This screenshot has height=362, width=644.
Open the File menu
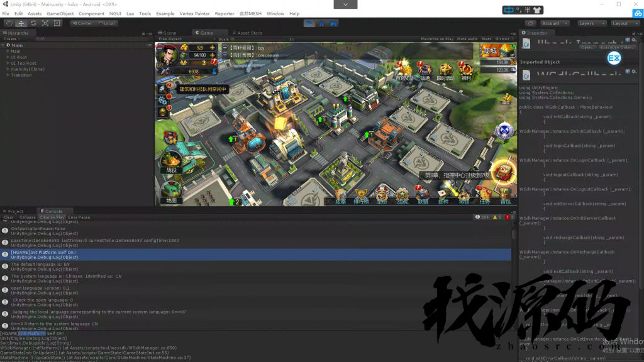[6, 14]
